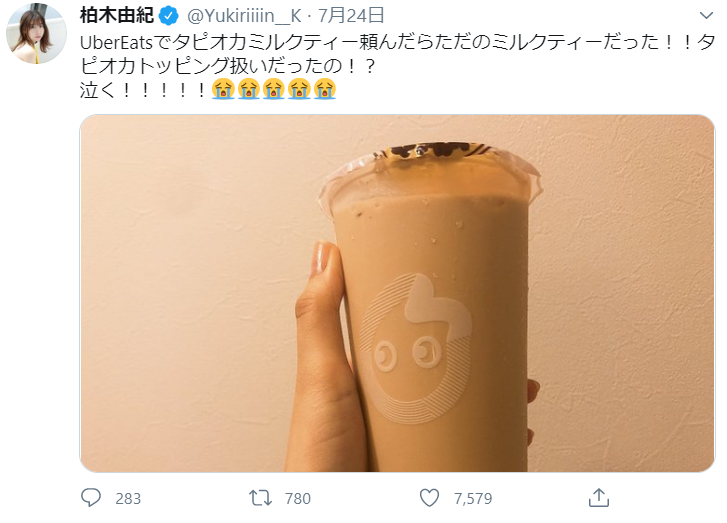Click the retweet arrows icon
Image resolution: width=727 pixels, height=523 pixels.
pos(261,498)
